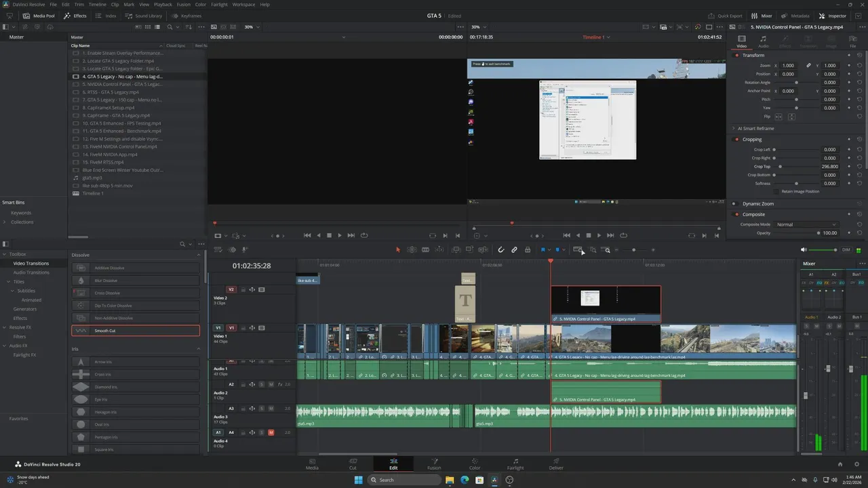Open the Composite Mode dropdown

point(806,224)
